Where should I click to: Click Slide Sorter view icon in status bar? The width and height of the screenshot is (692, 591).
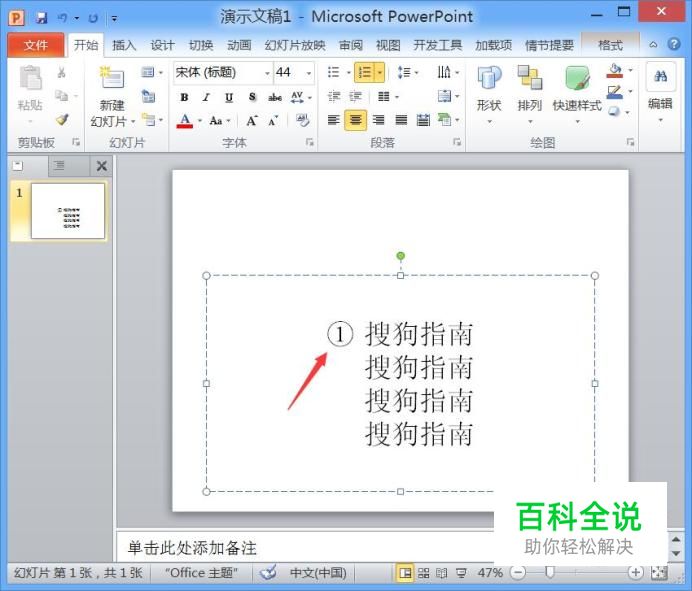tap(424, 573)
